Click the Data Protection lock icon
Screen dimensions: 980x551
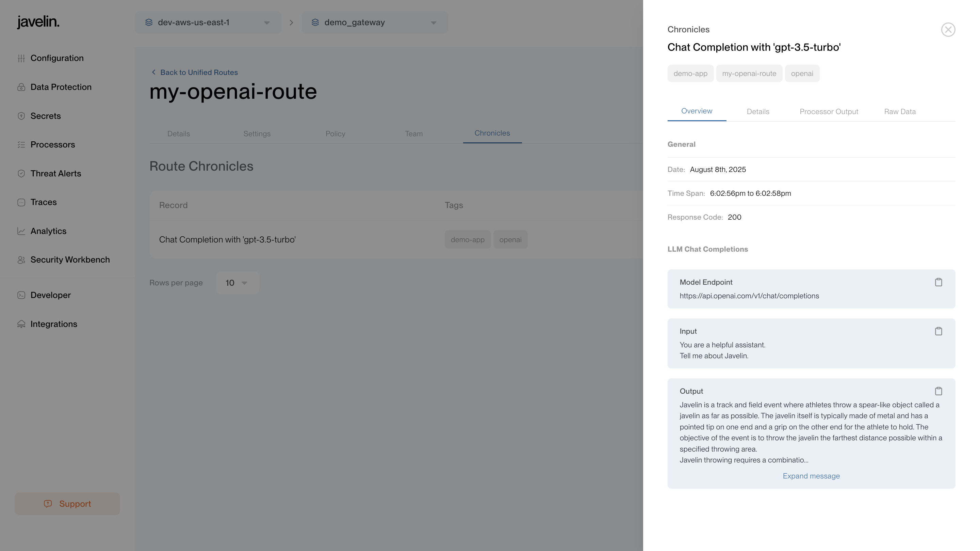coord(21,87)
